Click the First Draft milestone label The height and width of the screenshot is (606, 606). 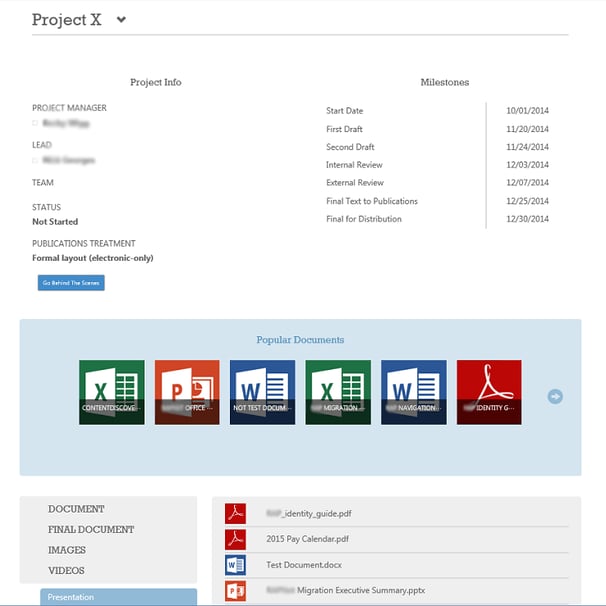(344, 129)
